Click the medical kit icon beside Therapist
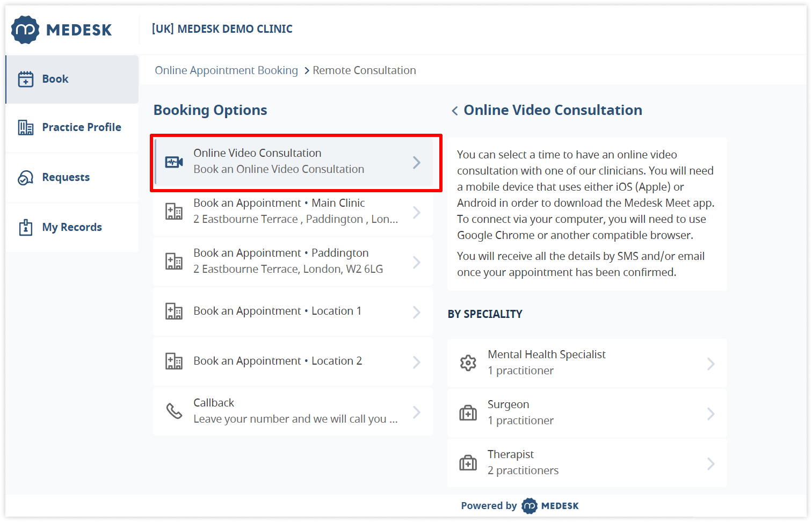 tap(468, 462)
